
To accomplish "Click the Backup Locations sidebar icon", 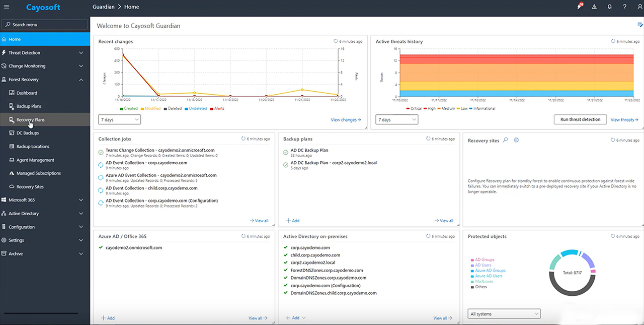I will (x=12, y=147).
